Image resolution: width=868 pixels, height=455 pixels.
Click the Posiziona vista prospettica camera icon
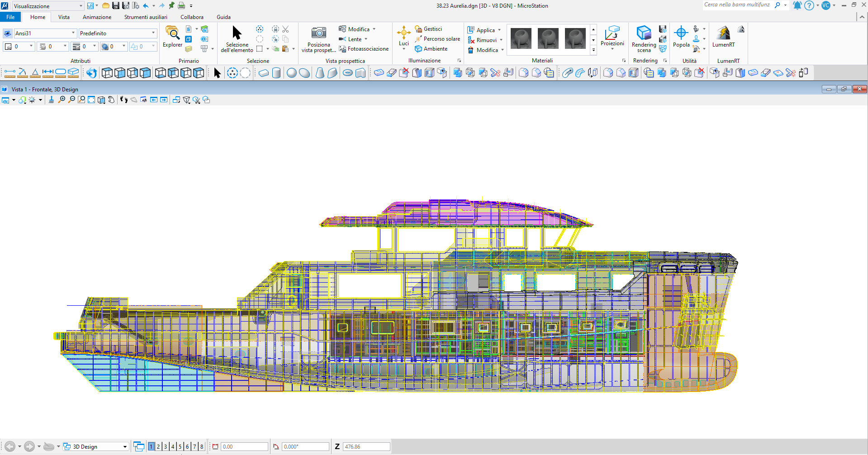(x=318, y=33)
